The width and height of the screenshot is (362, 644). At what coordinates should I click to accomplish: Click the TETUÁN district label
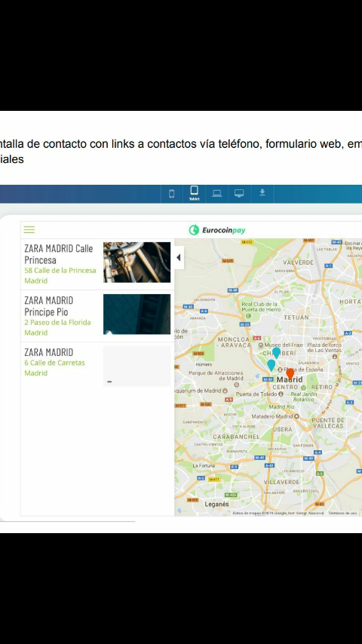(x=296, y=318)
